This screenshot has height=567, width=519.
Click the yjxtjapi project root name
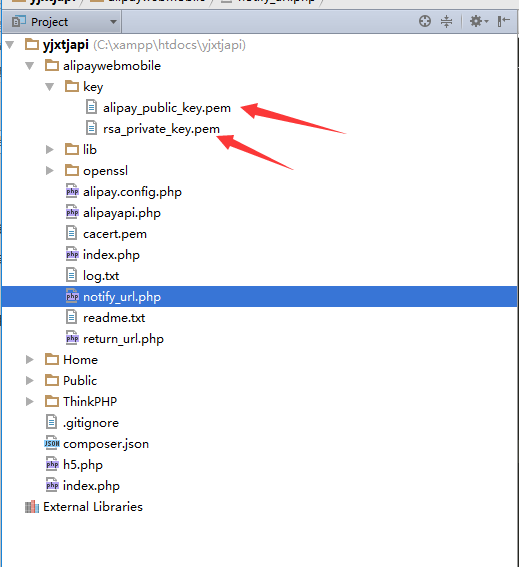(x=66, y=45)
